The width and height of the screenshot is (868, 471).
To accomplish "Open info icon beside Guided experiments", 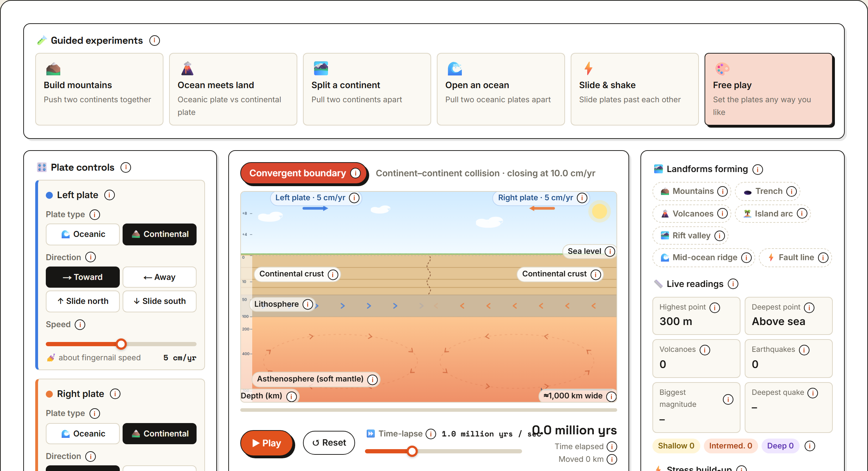I will (x=154, y=41).
